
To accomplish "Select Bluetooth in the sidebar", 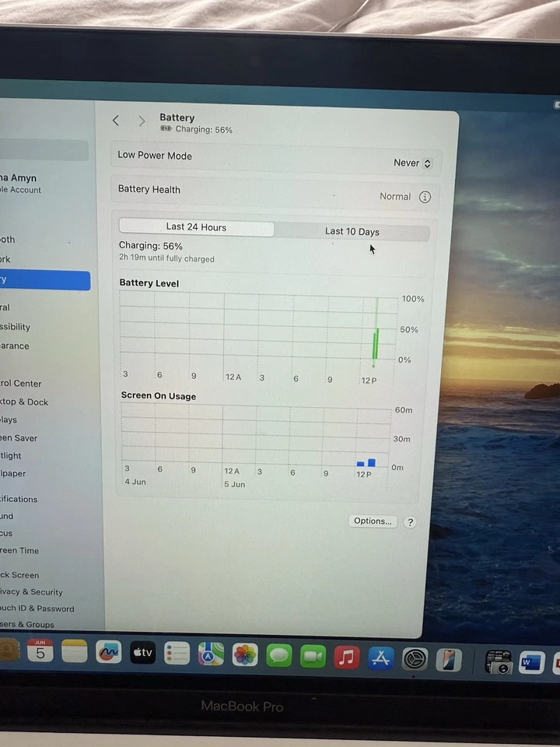I will [8, 239].
